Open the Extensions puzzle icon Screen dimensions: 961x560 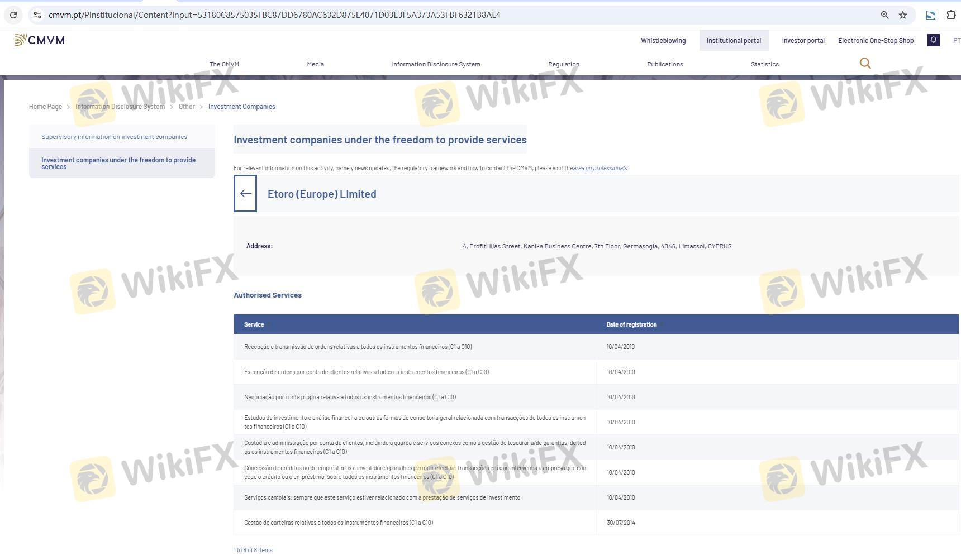click(951, 15)
